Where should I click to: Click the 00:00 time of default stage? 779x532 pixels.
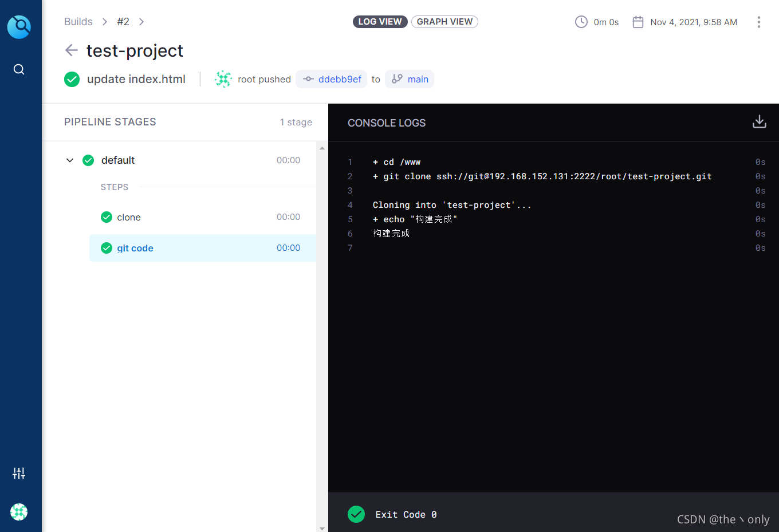pyautogui.click(x=288, y=160)
